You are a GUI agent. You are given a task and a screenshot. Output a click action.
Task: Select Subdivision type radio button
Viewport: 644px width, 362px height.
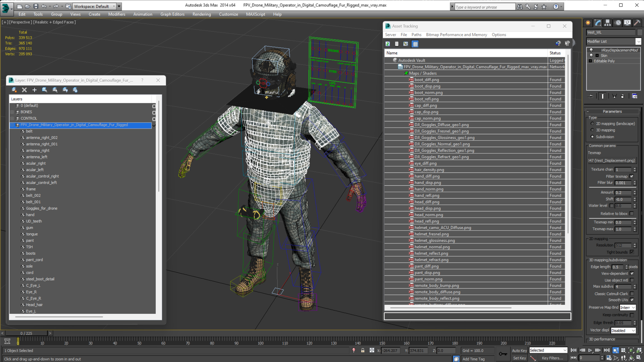tap(592, 137)
